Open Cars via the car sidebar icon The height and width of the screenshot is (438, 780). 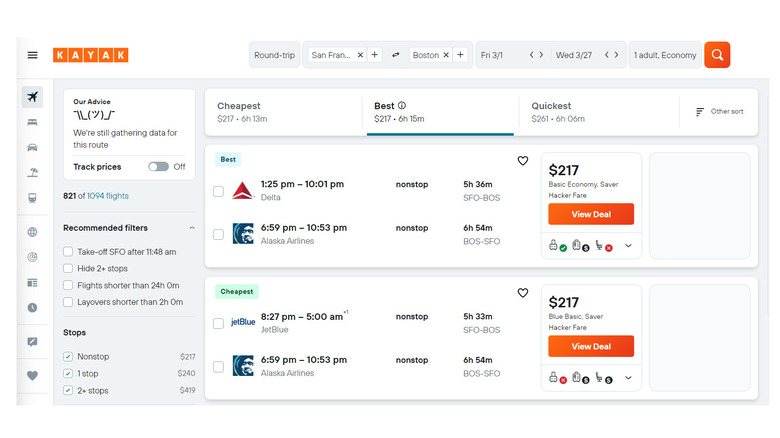[x=33, y=147]
